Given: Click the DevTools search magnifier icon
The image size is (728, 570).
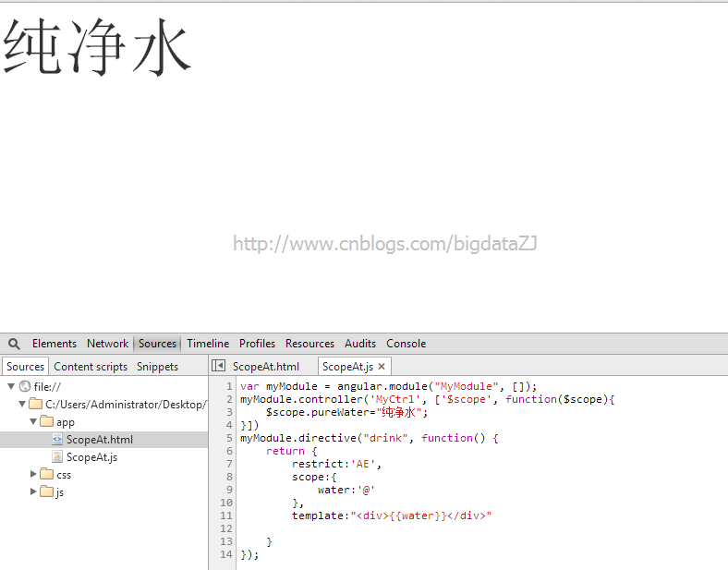Looking at the screenshot, I should click(15, 344).
